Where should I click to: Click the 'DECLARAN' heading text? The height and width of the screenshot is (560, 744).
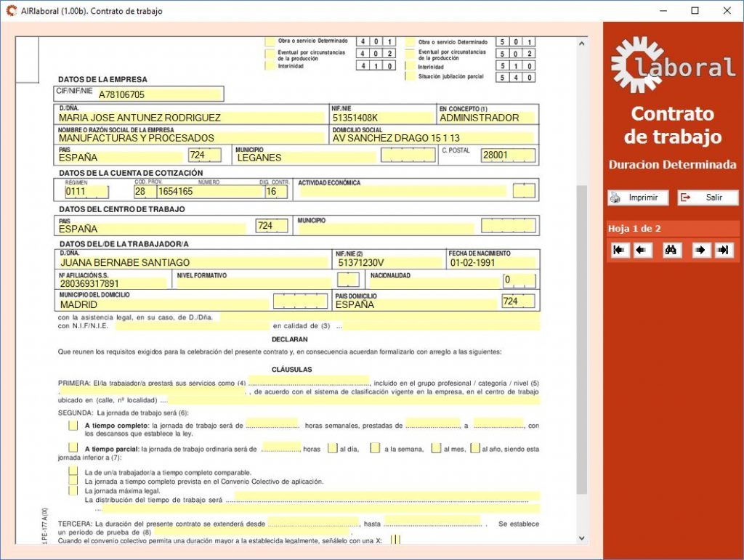click(289, 339)
